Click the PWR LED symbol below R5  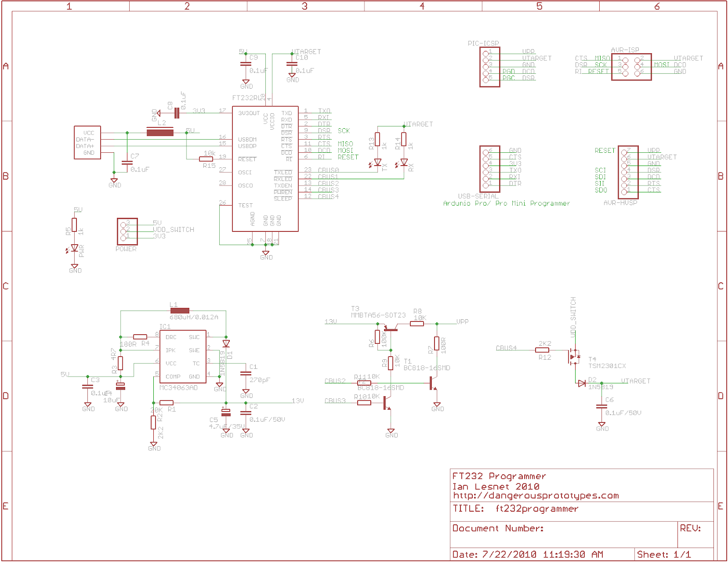coord(74,248)
